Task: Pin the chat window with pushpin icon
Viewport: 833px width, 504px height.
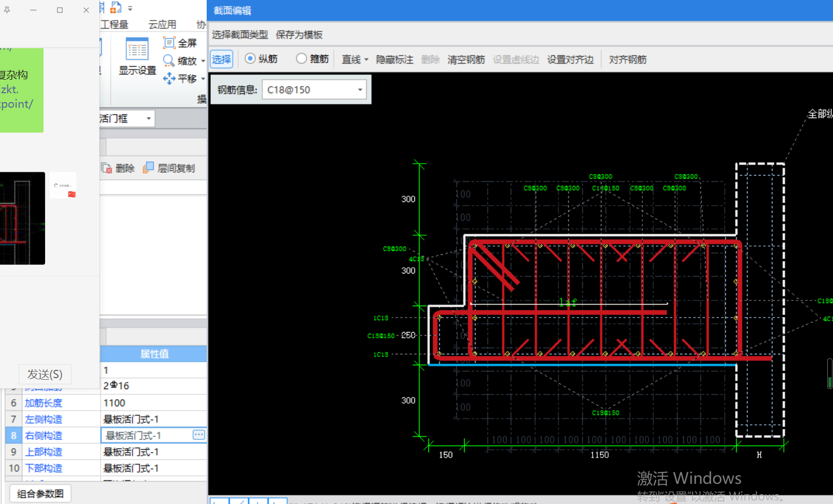Action: coord(7,10)
